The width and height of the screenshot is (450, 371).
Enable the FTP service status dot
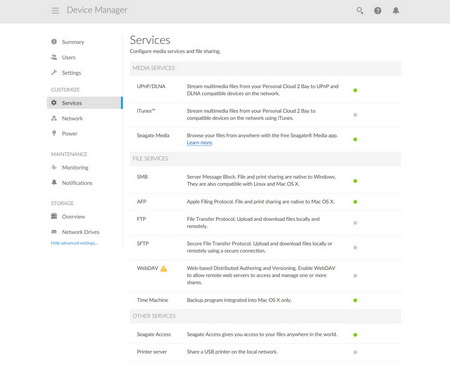[x=355, y=223]
